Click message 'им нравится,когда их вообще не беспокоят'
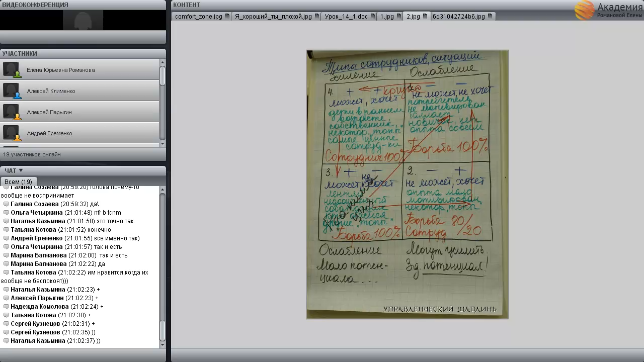This screenshot has width=644, height=362. tap(74, 277)
